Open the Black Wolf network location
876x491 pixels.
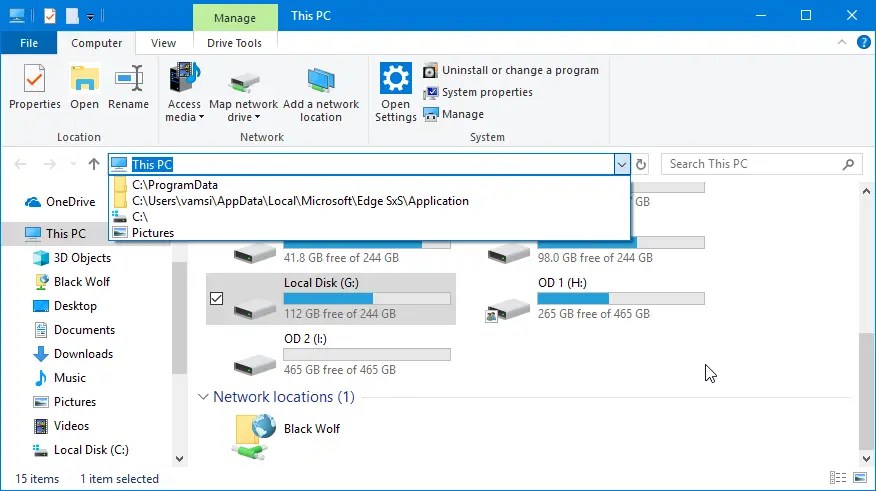tap(311, 429)
